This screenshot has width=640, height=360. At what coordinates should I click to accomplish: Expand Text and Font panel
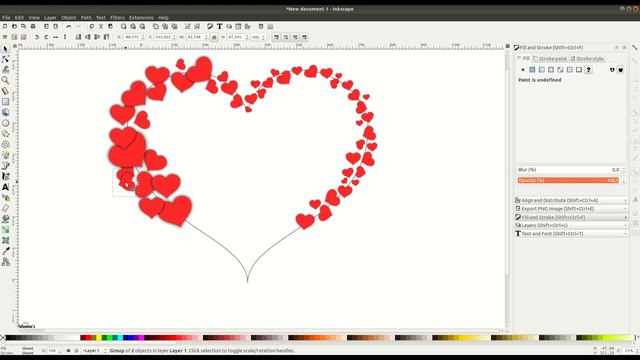pos(571,233)
